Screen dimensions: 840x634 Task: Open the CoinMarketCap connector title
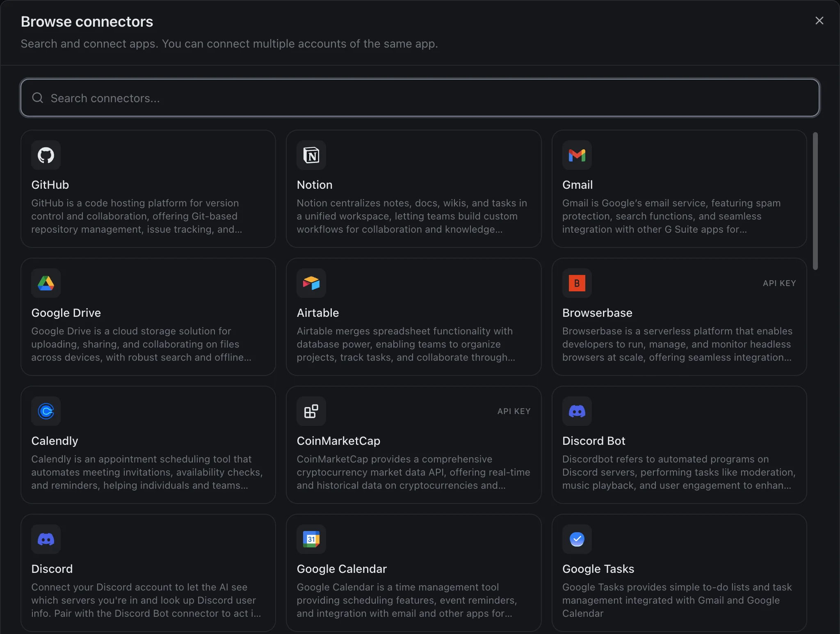click(338, 441)
